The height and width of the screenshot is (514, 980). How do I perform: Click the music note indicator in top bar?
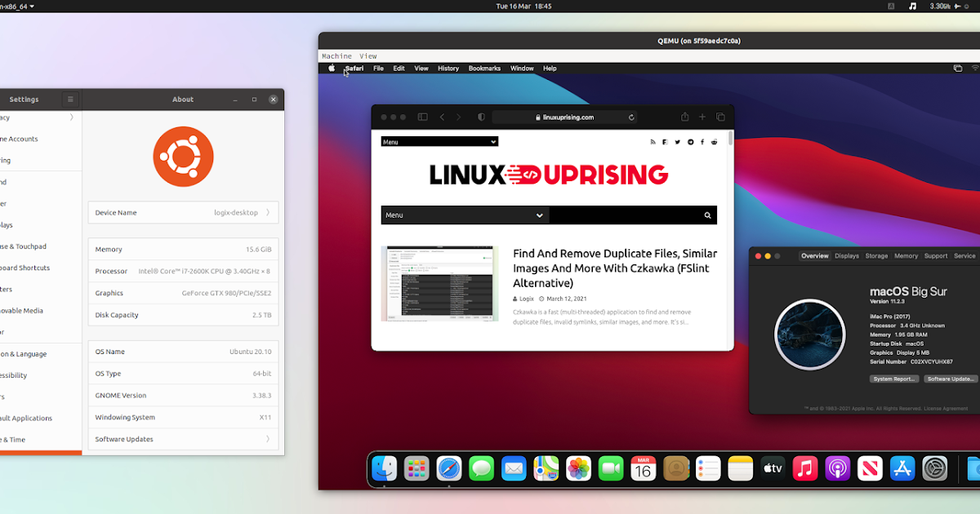(912, 6)
